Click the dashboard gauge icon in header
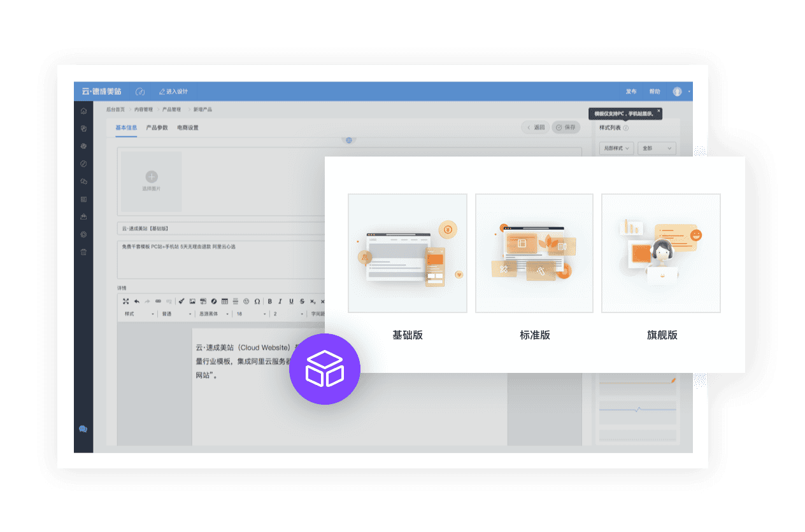805x532 pixels. click(x=141, y=92)
